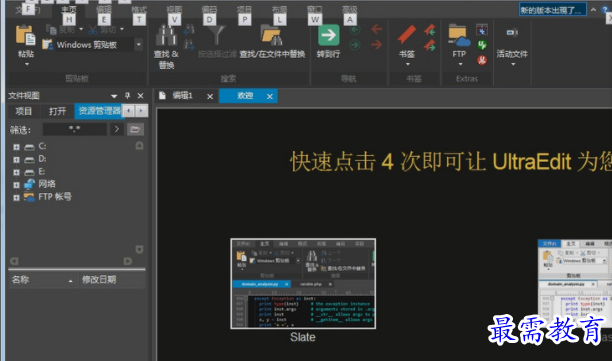Click the Find Previous small binoculars icon
This screenshot has height=361, width=612.
coord(189,29)
